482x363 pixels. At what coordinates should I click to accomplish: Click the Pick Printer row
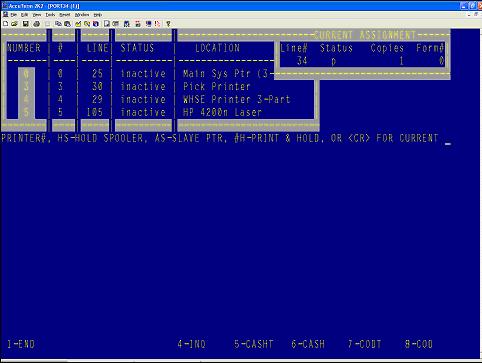pyautogui.click(x=160, y=87)
